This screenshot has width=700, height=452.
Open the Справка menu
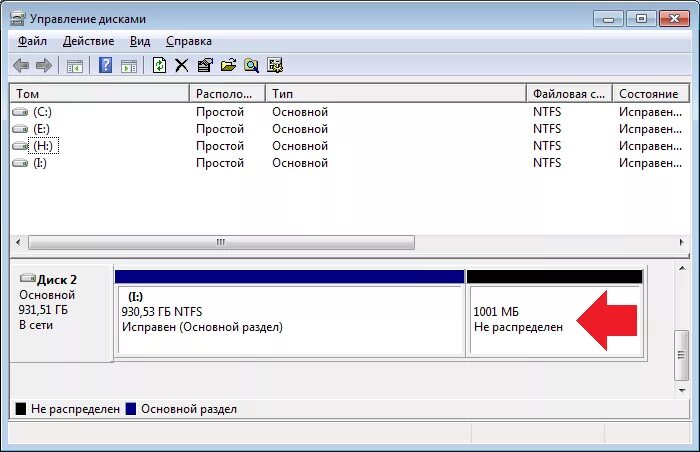[189, 41]
